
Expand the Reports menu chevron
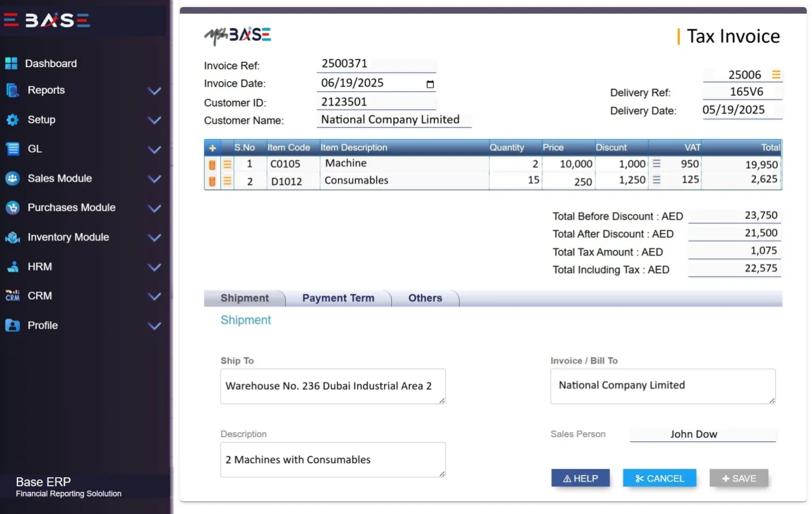click(154, 91)
